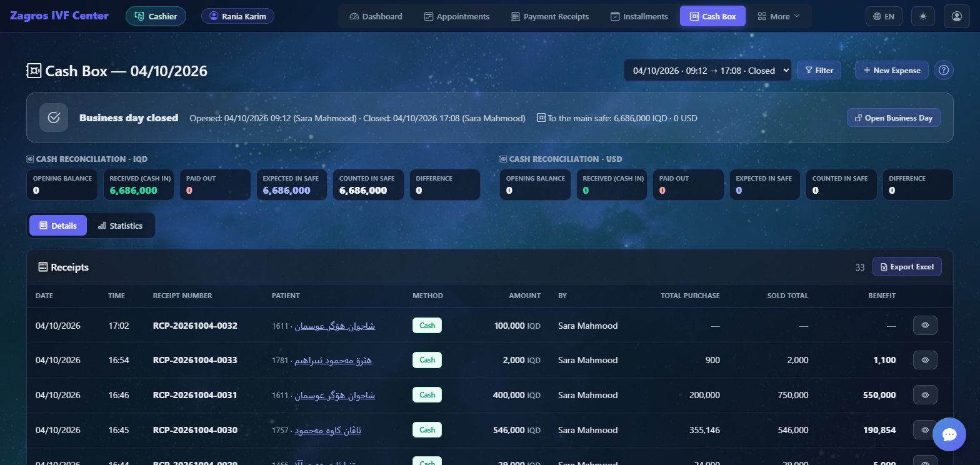Screen dimensions: 980x465
Task: Click the BENEFIT column header
Action: click(x=882, y=296)
